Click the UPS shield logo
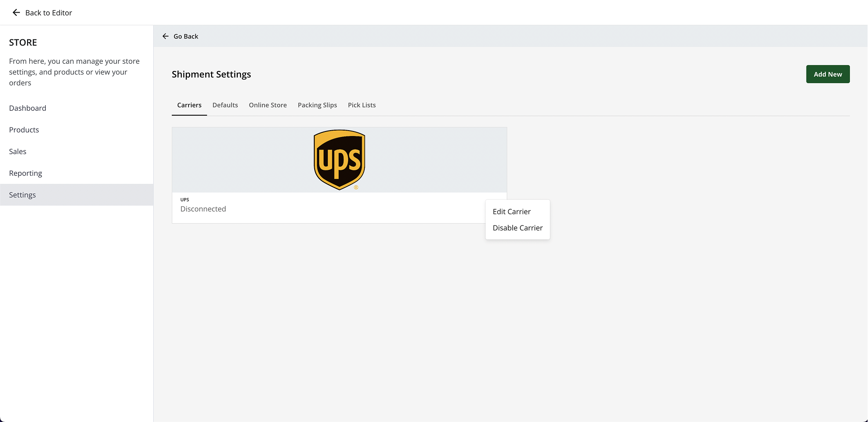Viewport: 868px width, 422px height. point(340,160)
